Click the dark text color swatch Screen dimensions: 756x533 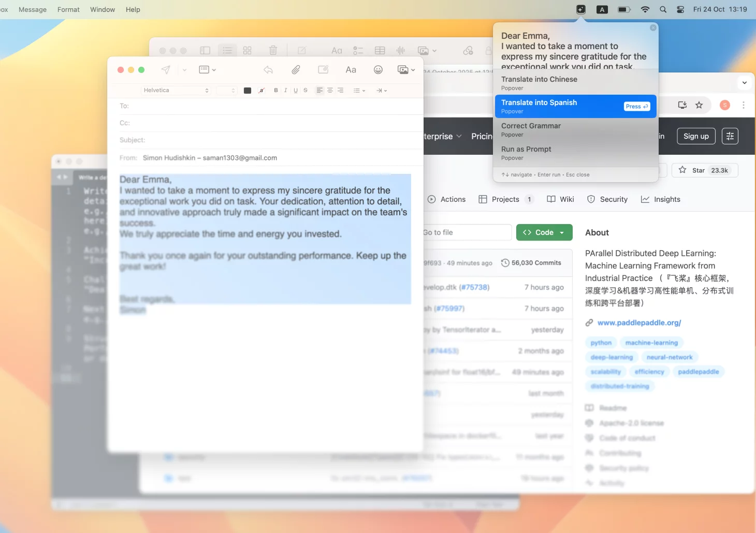click(x=248, y=91)
